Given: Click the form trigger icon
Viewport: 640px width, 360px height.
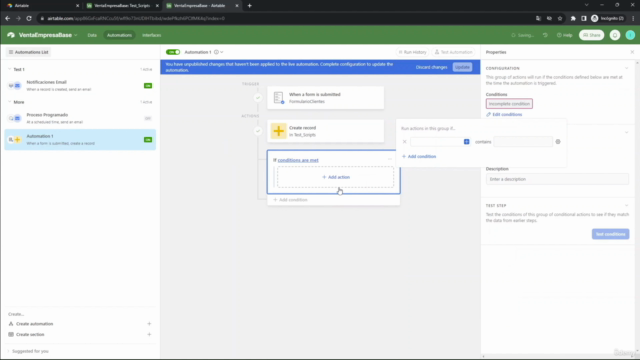Looking at the screenshot, I should click(279, 98).
